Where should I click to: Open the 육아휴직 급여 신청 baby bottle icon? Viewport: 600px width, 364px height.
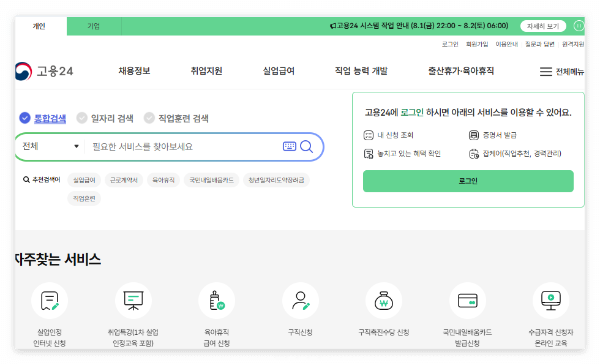[217, 301]
